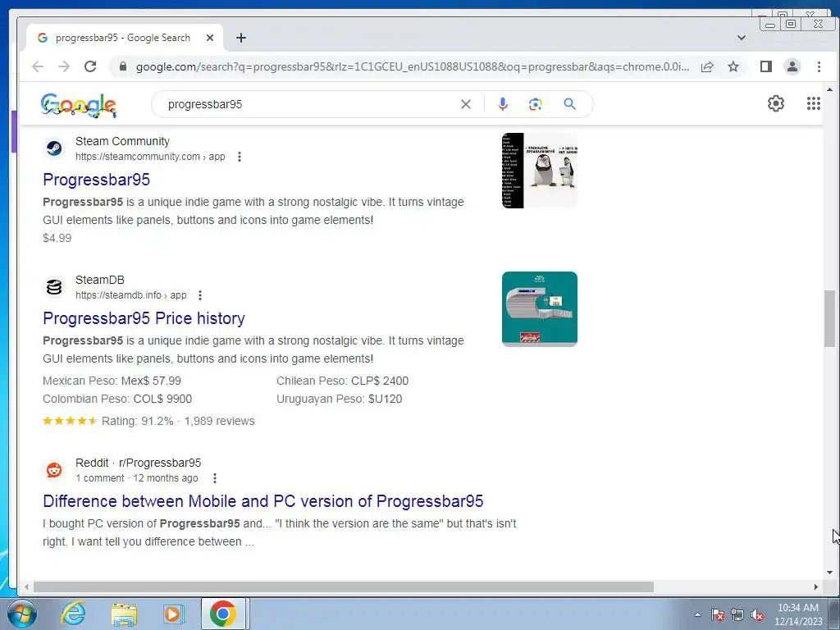The width and height of the screenshot is (840, 630).
Task: Click the Uruguayan Peso: $U120 text
Action: coord(339,399)
